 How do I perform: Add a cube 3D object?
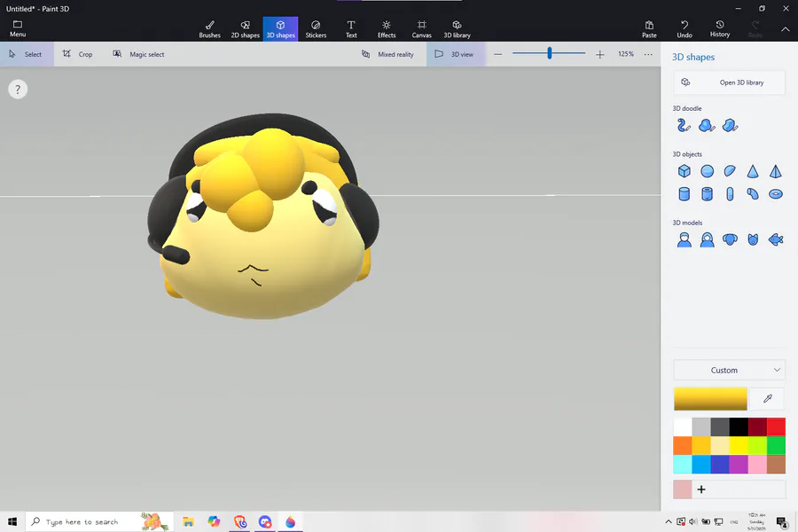pyautogui.click(x=684, y=171)
